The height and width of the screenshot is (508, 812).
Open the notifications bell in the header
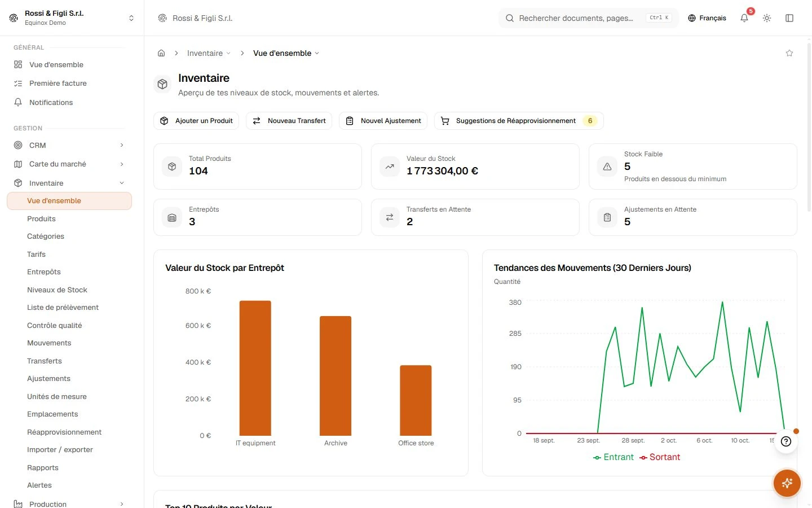point(744,18)
